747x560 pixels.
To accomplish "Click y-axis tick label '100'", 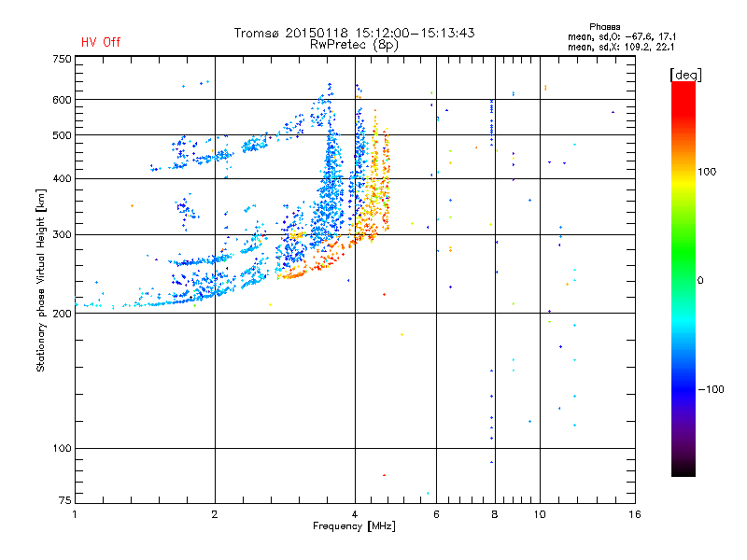I will (62, 449).
